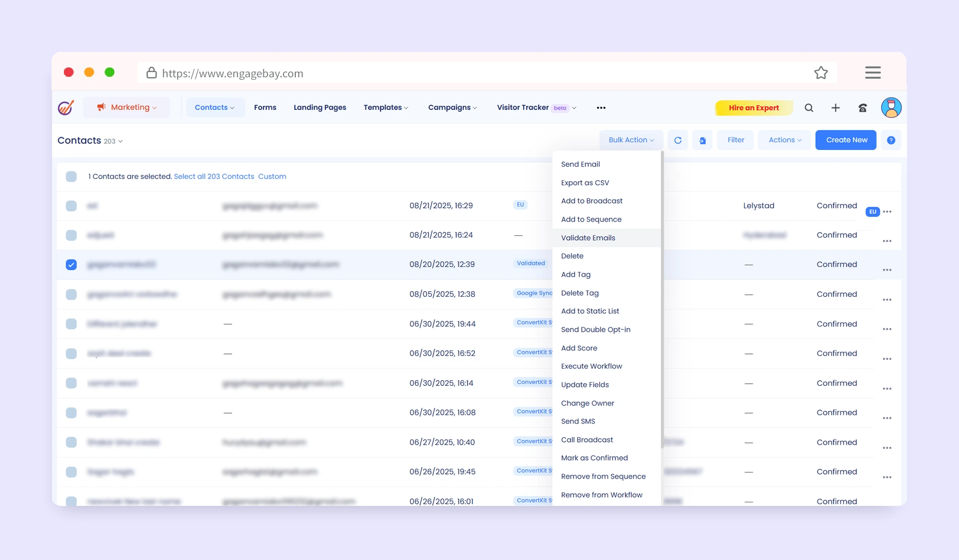Click Select all 203 Contacts link
Image resolution: width=959 pixels, height=560 pixels.
point(214,176)
